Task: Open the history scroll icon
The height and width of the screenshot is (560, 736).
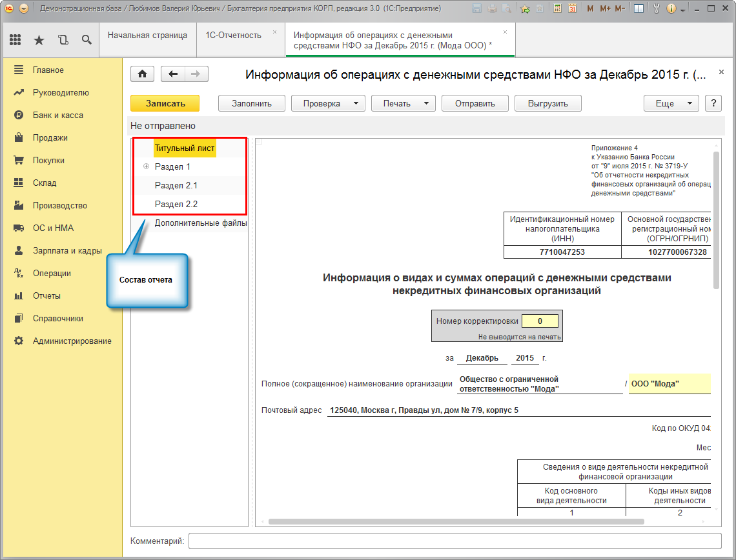Action: 63,40
